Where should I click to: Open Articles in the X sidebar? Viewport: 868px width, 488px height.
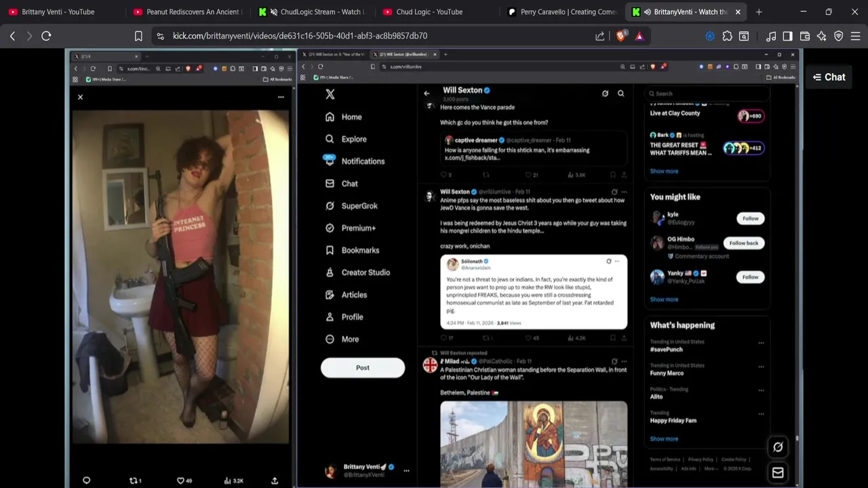pos(346,295)
